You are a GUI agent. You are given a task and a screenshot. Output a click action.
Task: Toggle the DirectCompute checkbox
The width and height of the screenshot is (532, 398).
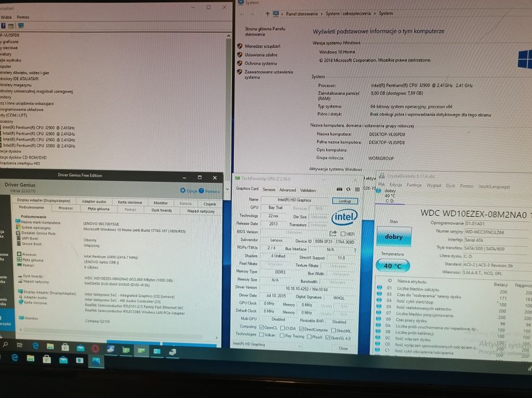302,329
